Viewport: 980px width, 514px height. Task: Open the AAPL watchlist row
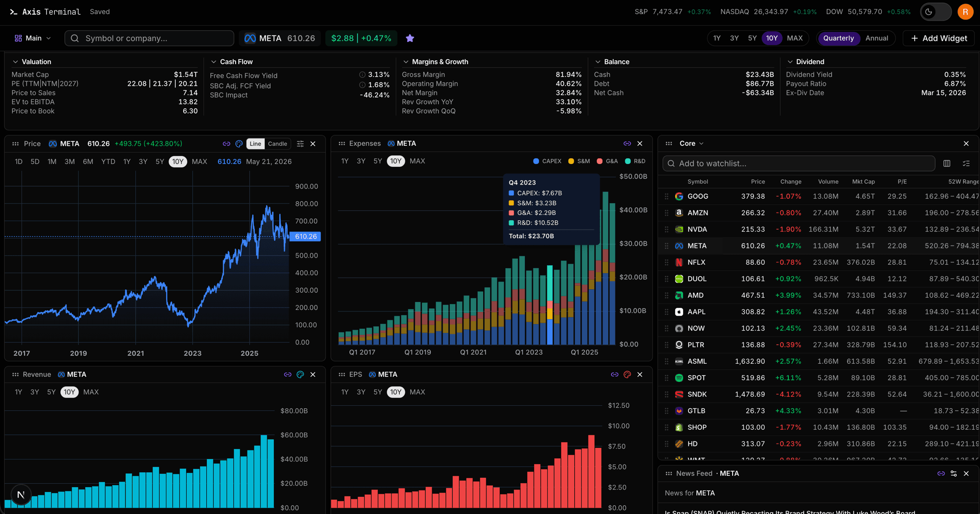(818, 312)
